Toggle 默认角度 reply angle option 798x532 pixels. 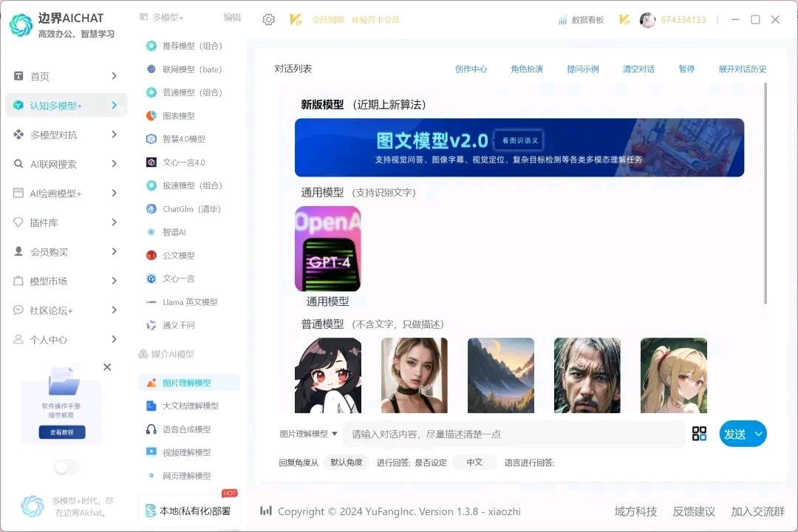coord(346,463)
